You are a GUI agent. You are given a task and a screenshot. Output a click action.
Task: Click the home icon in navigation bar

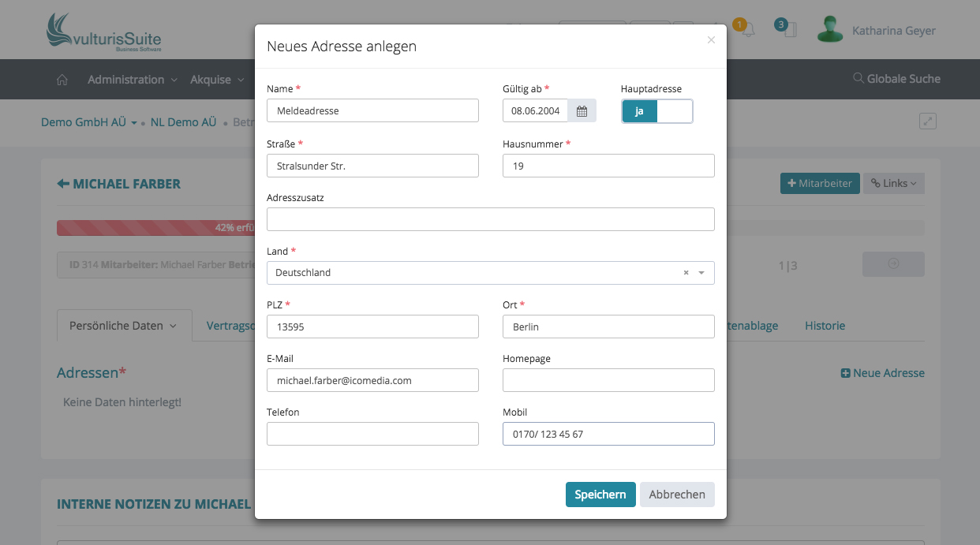pyautogui.click(x=62, y=80)
